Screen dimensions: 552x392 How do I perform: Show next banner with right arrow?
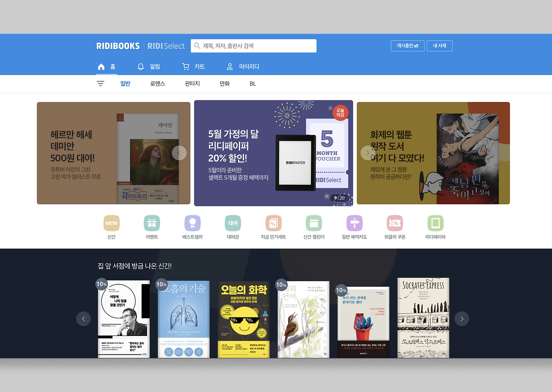(368, 153)
